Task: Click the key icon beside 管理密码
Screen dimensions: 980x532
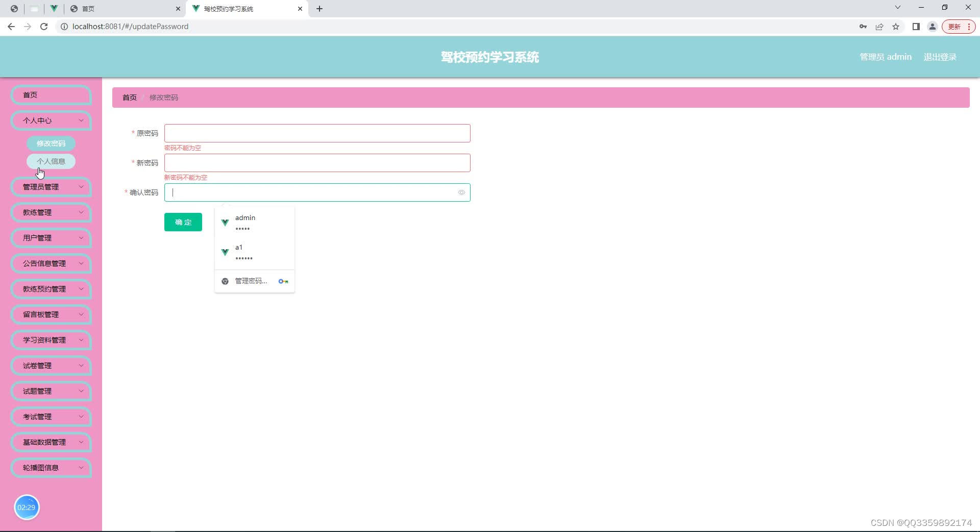Action: pyautogui.click(x=283, y=281)
